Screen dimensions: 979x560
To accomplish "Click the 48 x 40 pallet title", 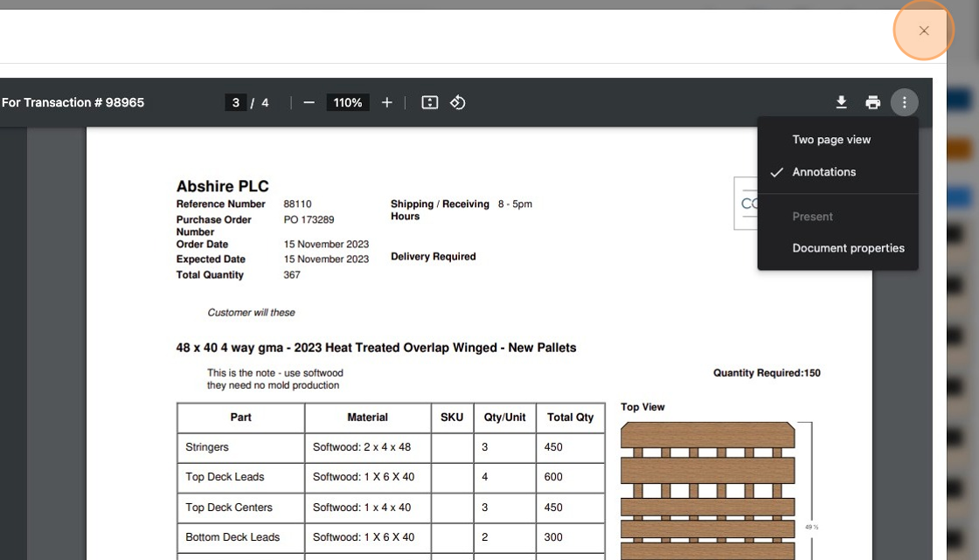I will pos(376,348).
